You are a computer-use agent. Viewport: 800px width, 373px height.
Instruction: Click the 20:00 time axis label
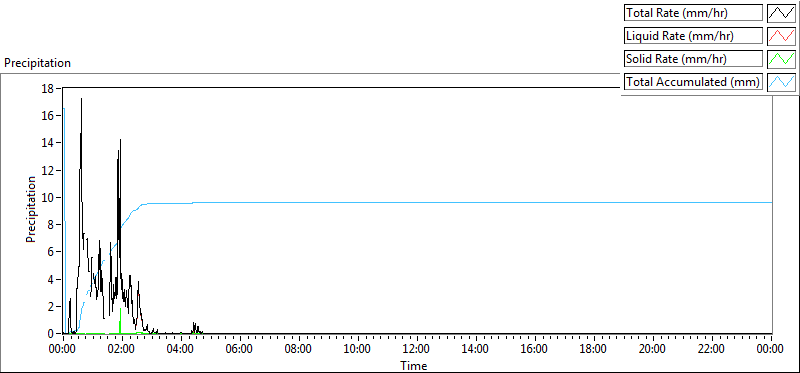click(652, 349)
